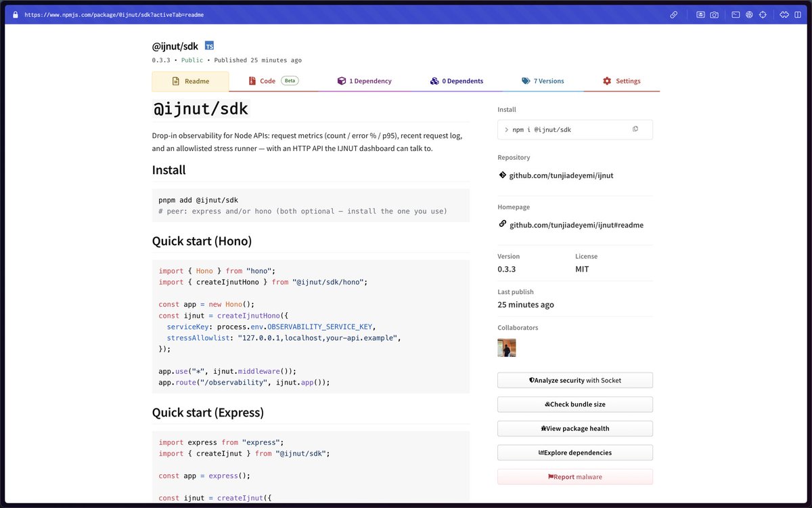Click Analyze security with Socket button
Screen dimensions: 812x508
click(575, 380)
